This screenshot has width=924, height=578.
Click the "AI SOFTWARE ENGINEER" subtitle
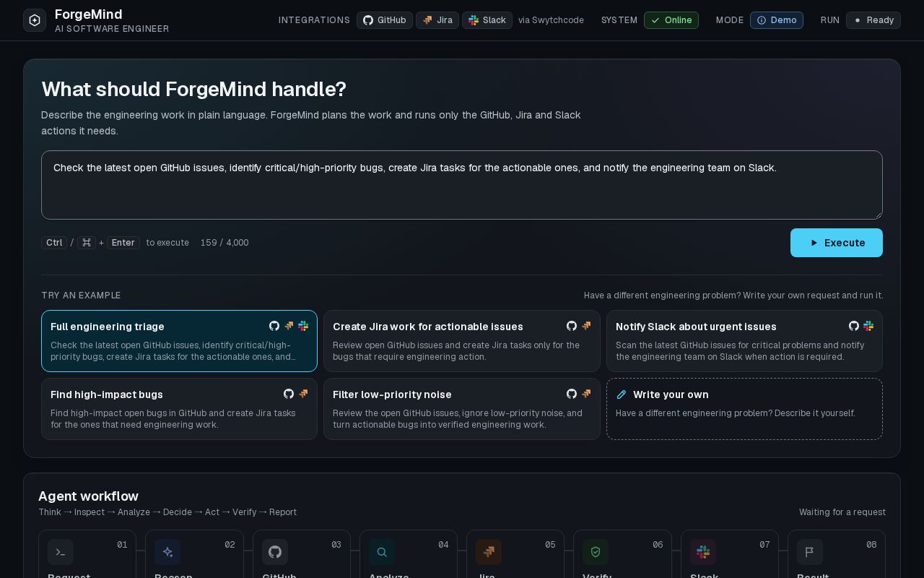click(x=112, y=29)
